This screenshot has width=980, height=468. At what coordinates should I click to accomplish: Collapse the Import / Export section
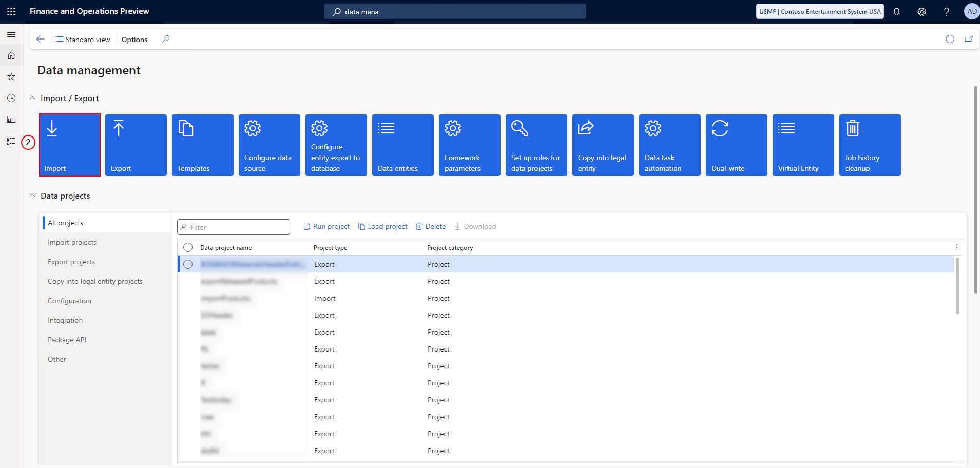point(32,98)
